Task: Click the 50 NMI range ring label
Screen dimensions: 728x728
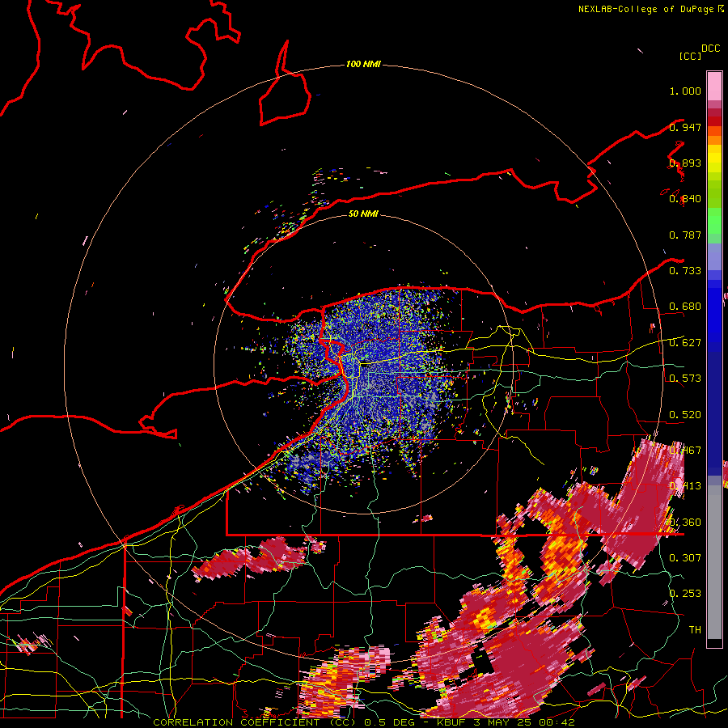Action: pyautogui.click(x=363, y=214)
